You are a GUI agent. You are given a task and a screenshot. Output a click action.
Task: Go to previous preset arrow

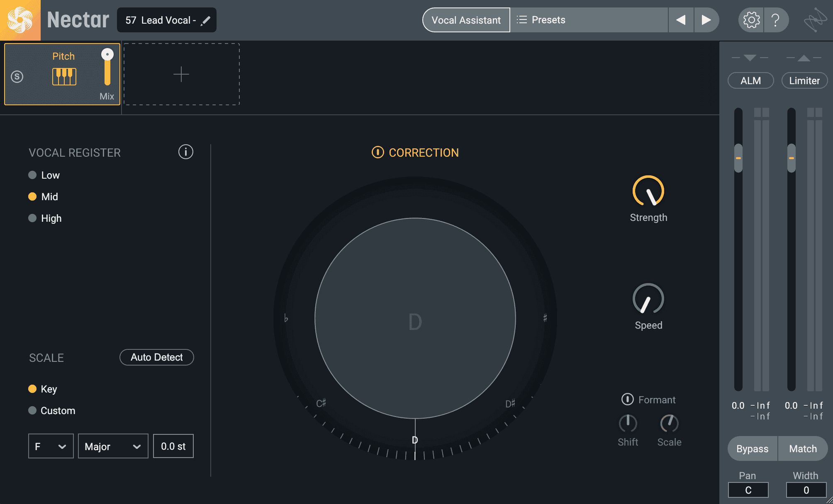coord(681,20)
